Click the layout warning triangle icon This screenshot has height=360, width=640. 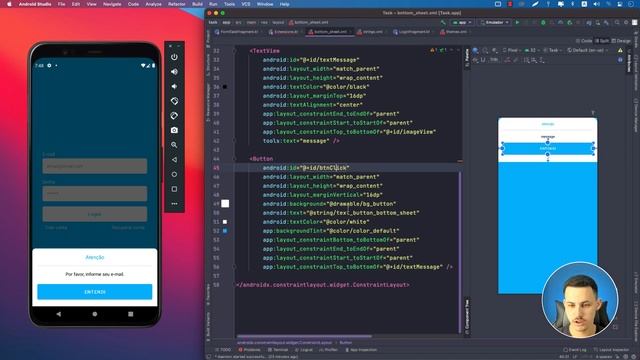(x=620, y=50)
